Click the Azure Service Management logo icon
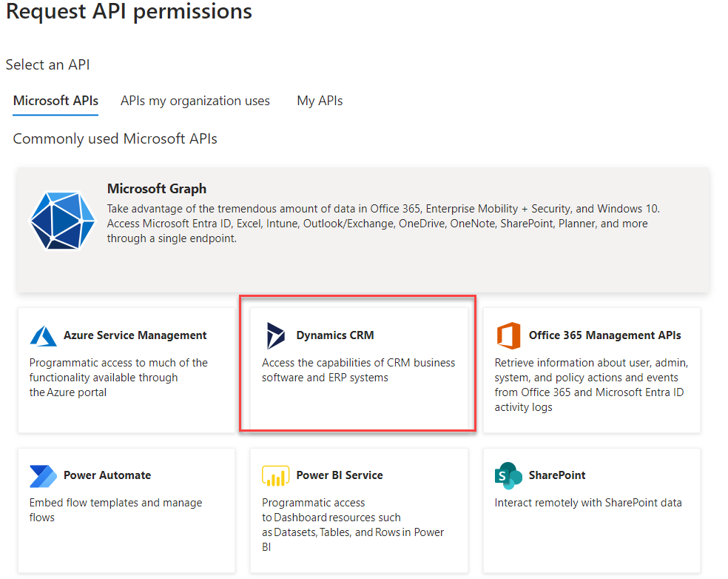Viewport: 728px width, 579px height. pyautogui.click(x=43, y=335)
